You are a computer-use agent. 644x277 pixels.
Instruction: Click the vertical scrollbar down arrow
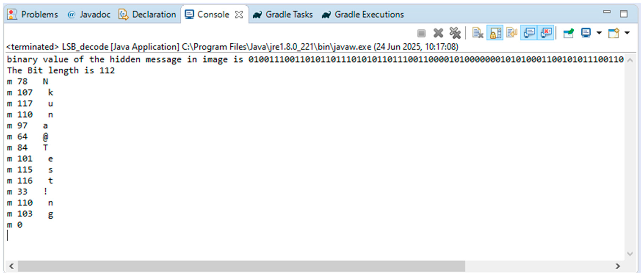click(630, 254)
